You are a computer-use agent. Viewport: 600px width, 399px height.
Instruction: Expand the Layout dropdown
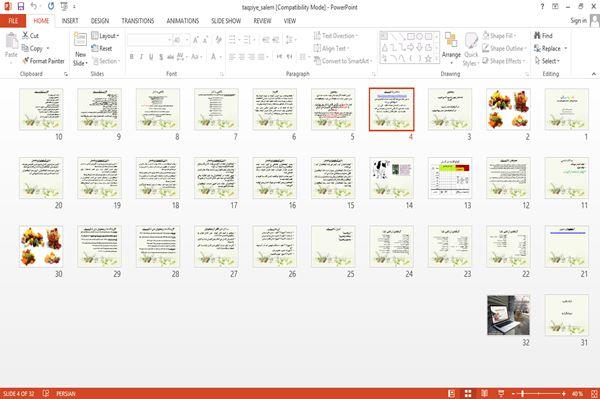pos(105,36)
